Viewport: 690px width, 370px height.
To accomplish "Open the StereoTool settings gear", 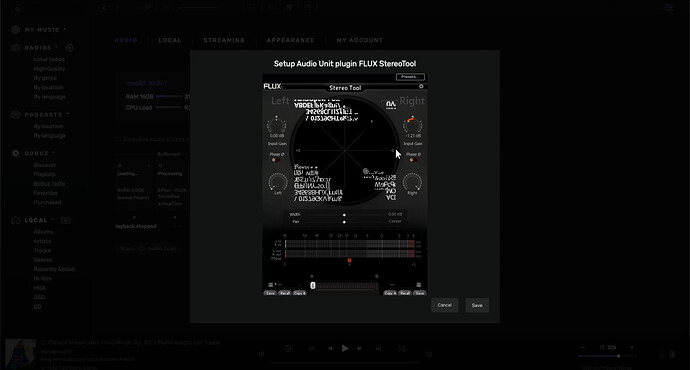I will 421,87.
